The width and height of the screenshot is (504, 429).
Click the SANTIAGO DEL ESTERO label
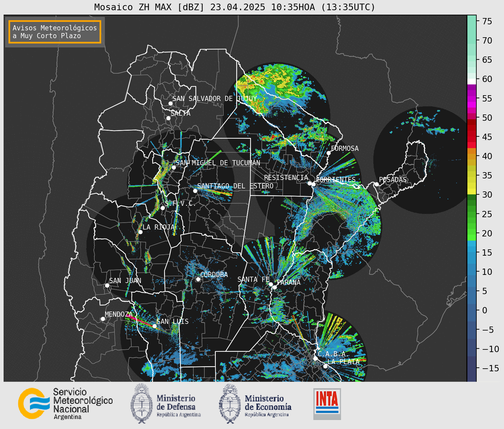pyautogui.click(x=235, y=186)
